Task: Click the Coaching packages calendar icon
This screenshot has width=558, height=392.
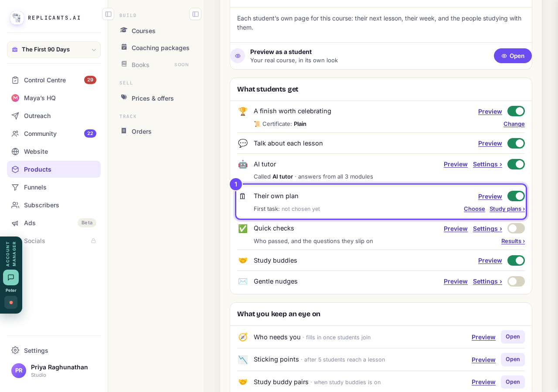Action: (x=124, y=47)
